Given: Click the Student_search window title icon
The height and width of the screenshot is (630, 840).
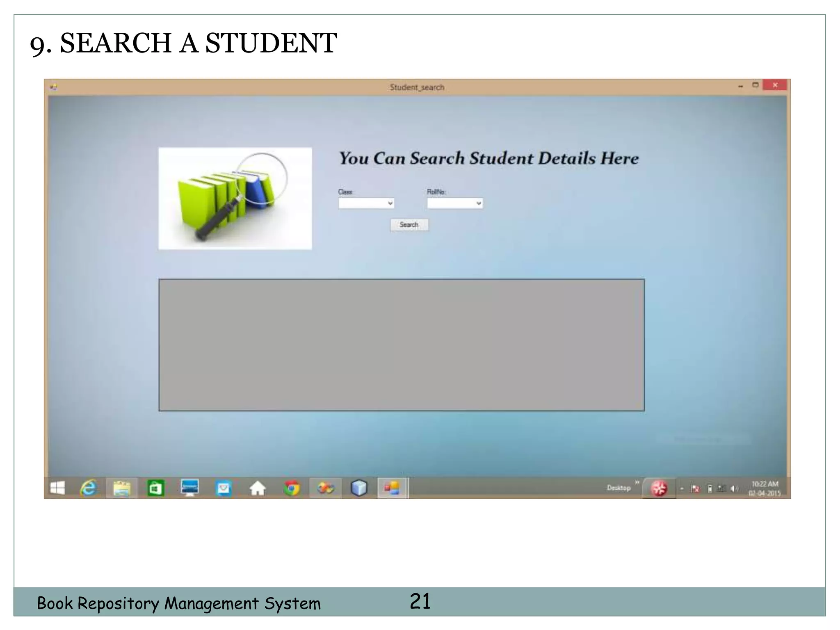Looking at the screenshot, I should (53, 87).
